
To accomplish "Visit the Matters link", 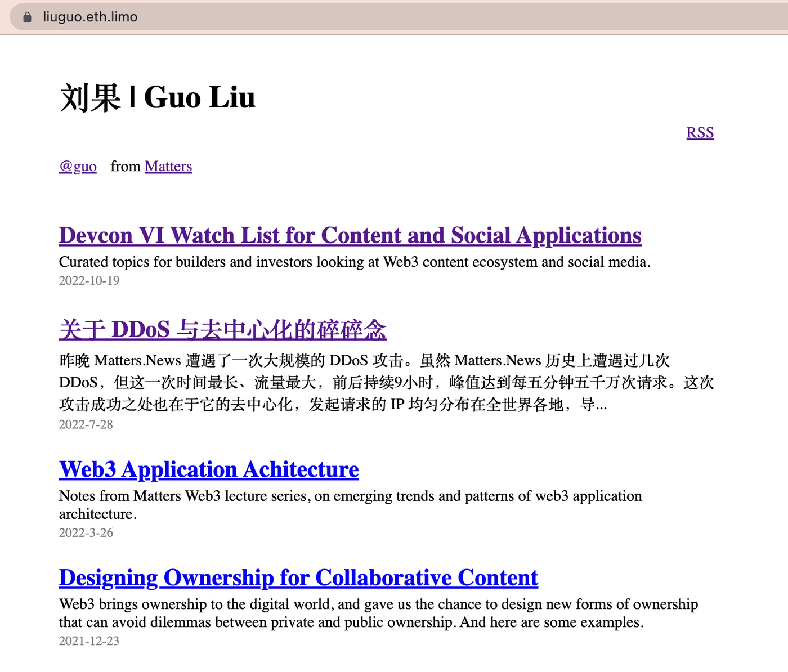I will 168,167.
